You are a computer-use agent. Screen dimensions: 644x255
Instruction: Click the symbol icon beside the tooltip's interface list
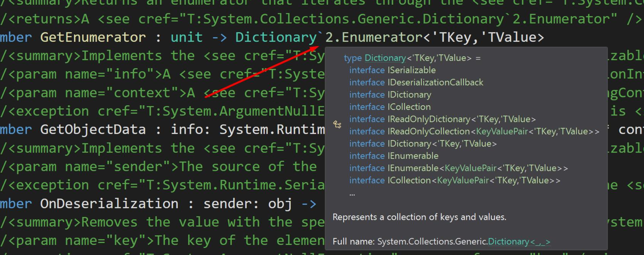[337, 125]
